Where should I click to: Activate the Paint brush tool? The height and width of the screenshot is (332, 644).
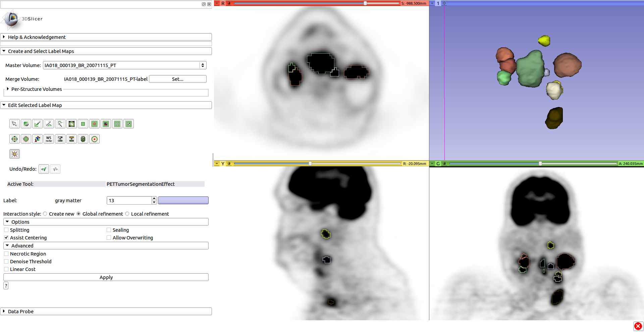point(38,124)
